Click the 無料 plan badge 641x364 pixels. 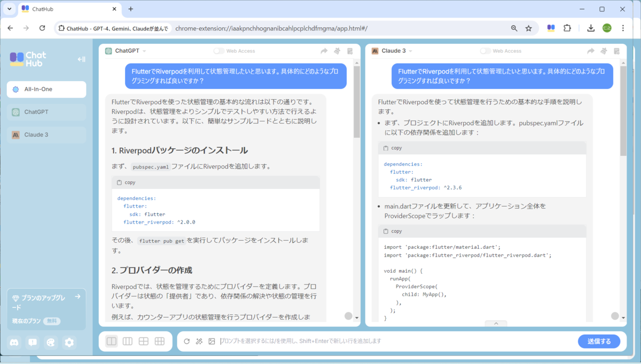point(52,321)
